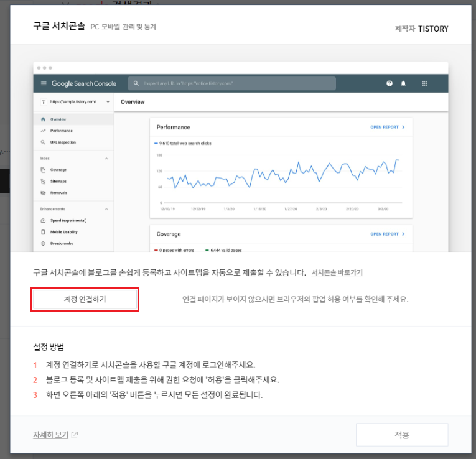Click the Coverage pages icon
Screen dimensions: 476x459
[x=43, y=170]
